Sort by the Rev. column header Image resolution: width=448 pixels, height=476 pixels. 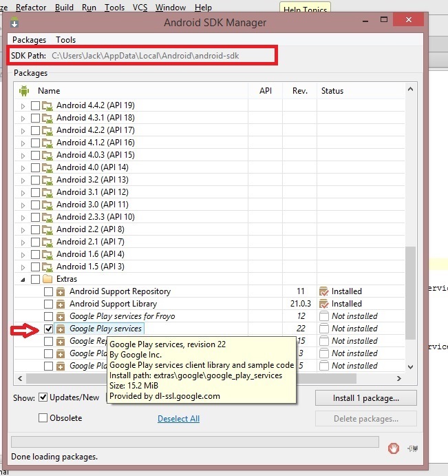[299, 91]
